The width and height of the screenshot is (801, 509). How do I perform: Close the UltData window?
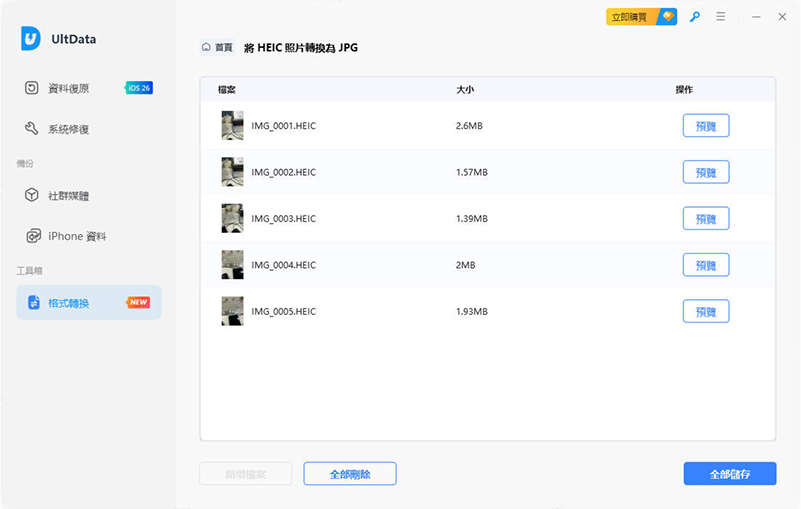(x=782, y=17)
